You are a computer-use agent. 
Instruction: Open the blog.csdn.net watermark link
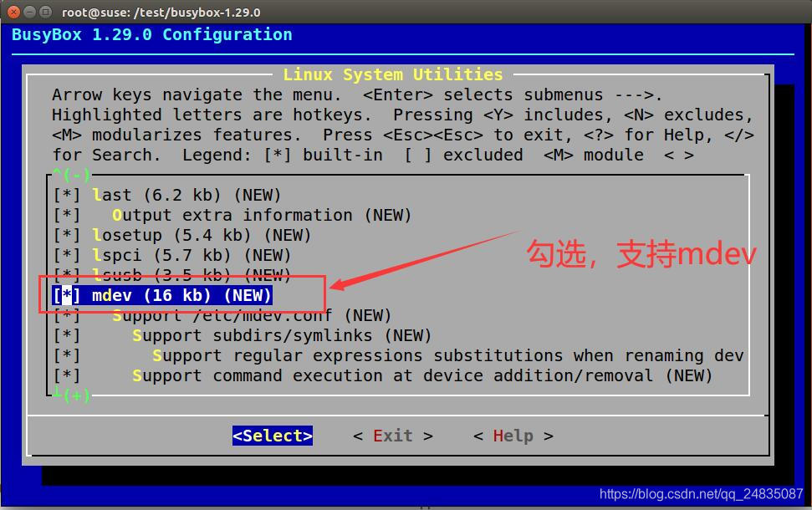pos(699,494)
